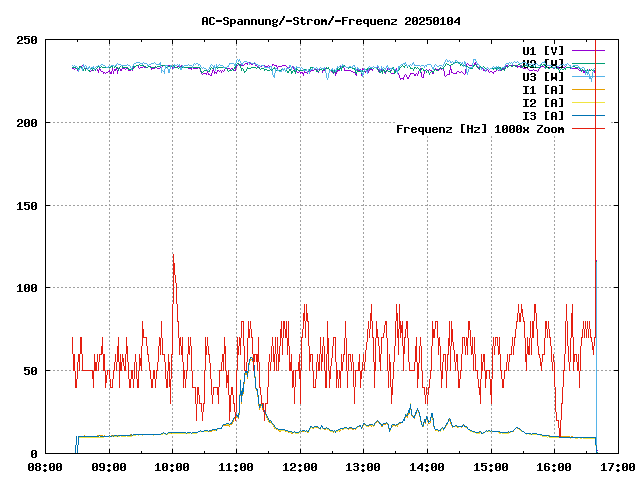
Task: Click the 17:00 x-axis tick label
Action: [x=618, y=467]
